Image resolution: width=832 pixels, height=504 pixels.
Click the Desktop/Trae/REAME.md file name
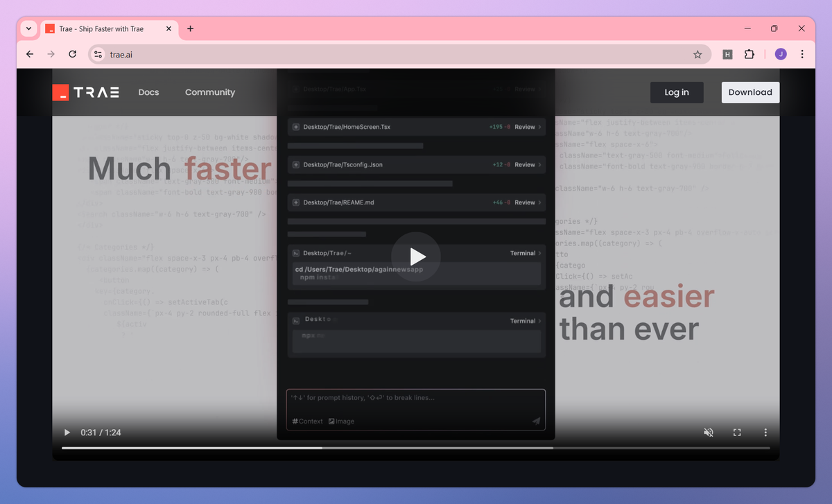tap(338, 202)
